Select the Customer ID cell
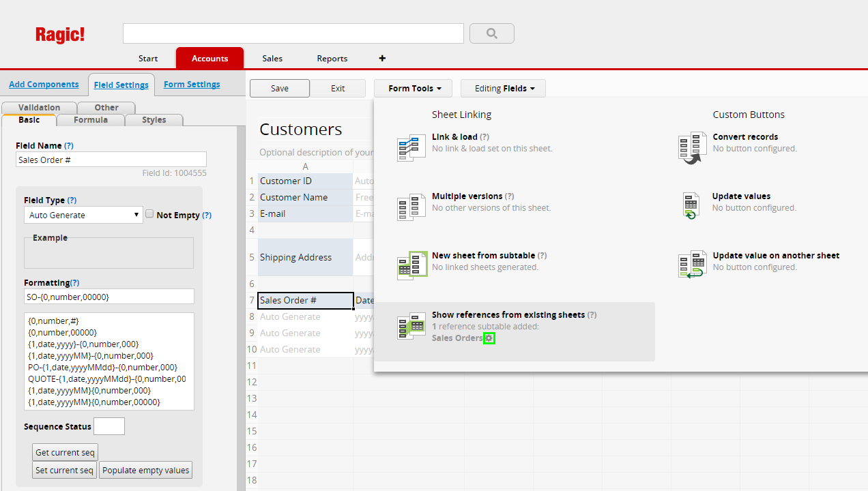 (x=306, y=181)
